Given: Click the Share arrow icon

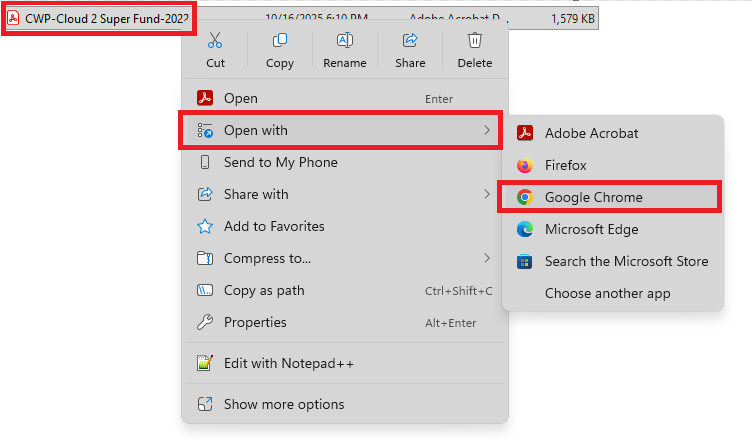Looking at the screenshot, I should tap(410, 41).
